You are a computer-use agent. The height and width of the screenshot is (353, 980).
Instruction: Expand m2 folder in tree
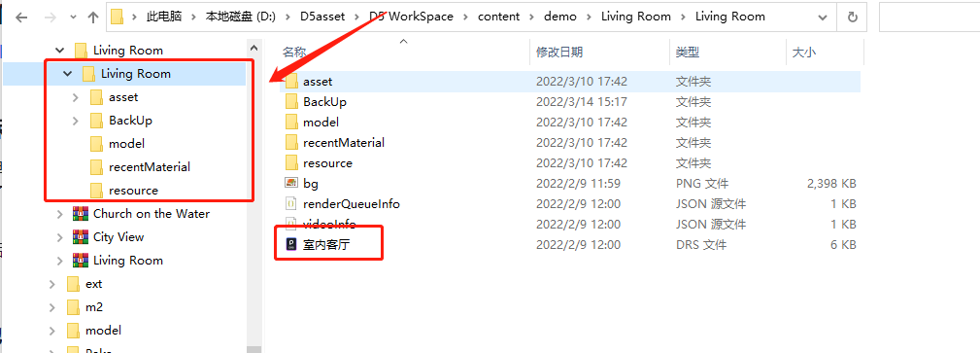pyautogui.click(x=52, y=307)
